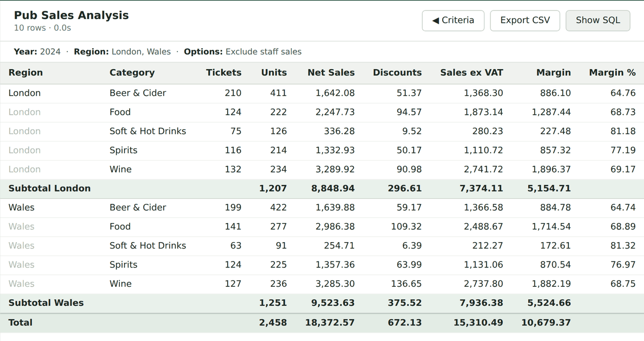Click the Region: London, Wales criteria

(x=122, y=52)
